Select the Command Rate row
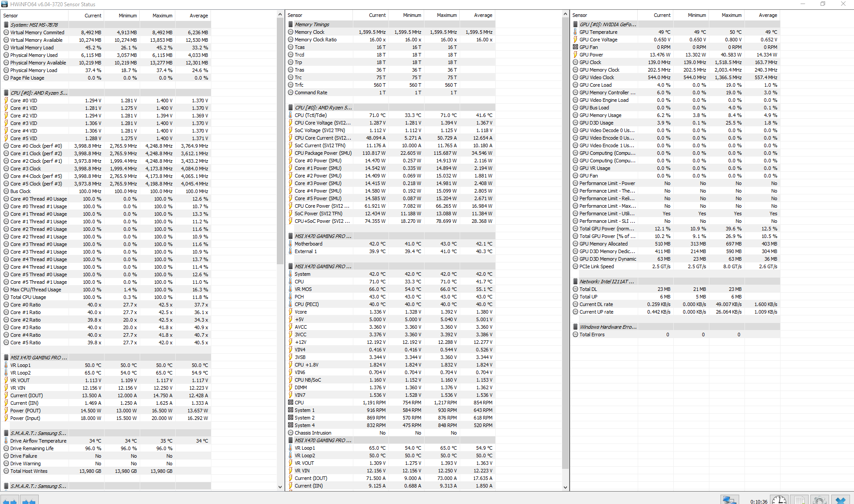The height and width of the screenshot is (504, 854). click(x=390, y=93)
